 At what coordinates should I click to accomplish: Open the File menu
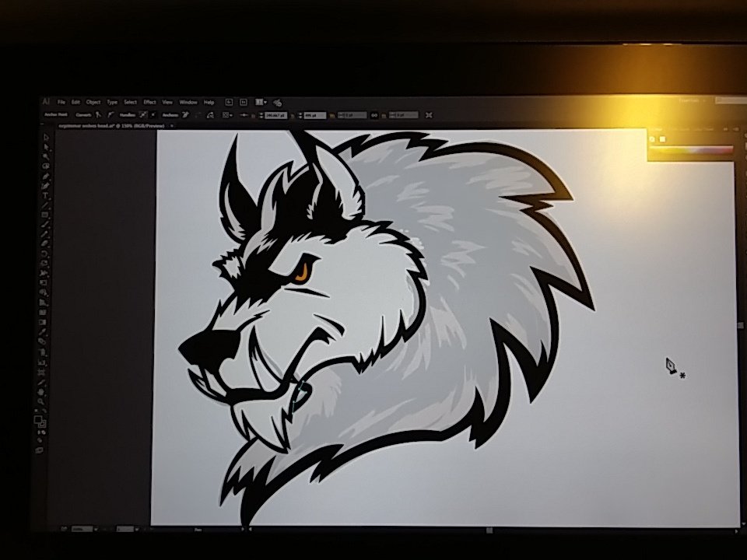[61, 102]
